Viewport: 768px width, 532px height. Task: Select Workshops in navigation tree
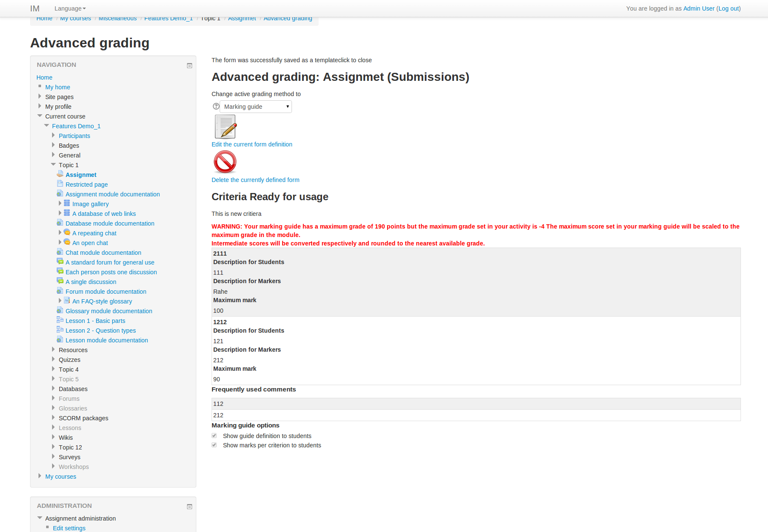tap(74, 467)
